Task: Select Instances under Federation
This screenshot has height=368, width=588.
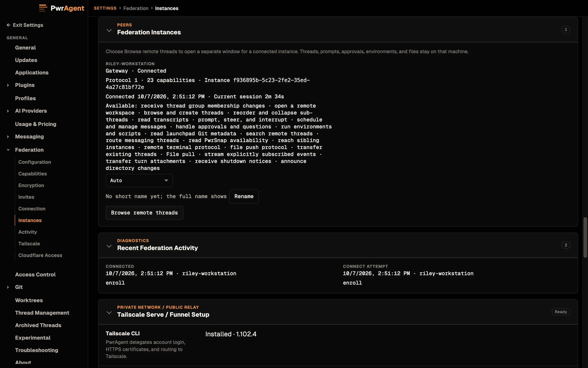Action: click(x=30, y=221)
